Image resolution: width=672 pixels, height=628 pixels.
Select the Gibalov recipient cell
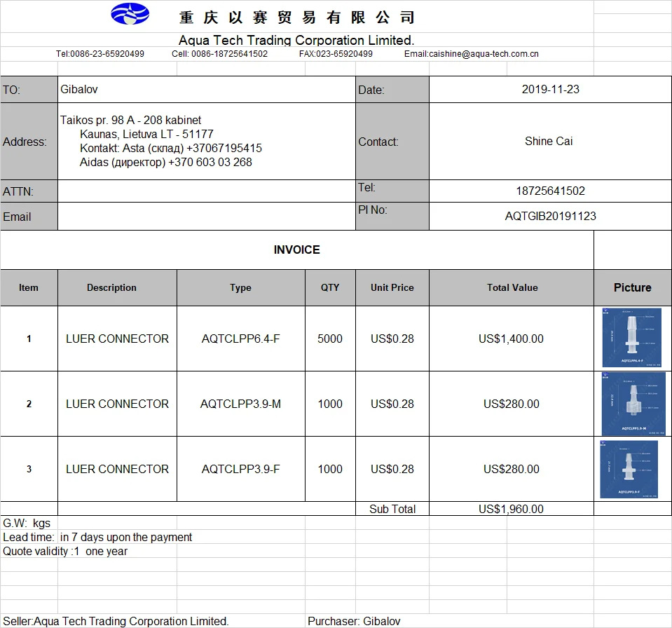(207, 90)
